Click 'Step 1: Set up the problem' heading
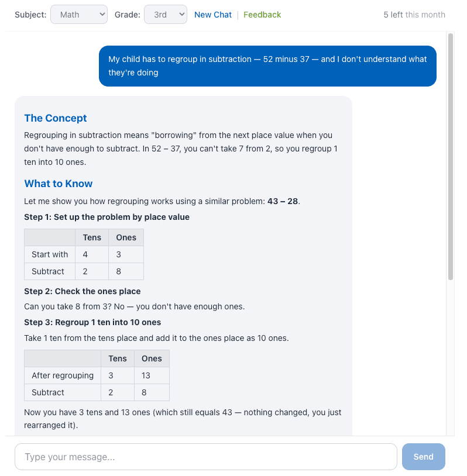This screenshot has height=476, width=467. pos(107,217)
